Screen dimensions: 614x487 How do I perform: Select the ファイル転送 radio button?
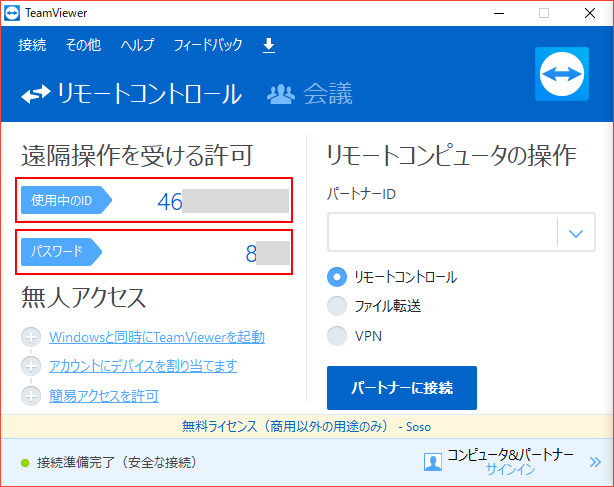point(337,306)
